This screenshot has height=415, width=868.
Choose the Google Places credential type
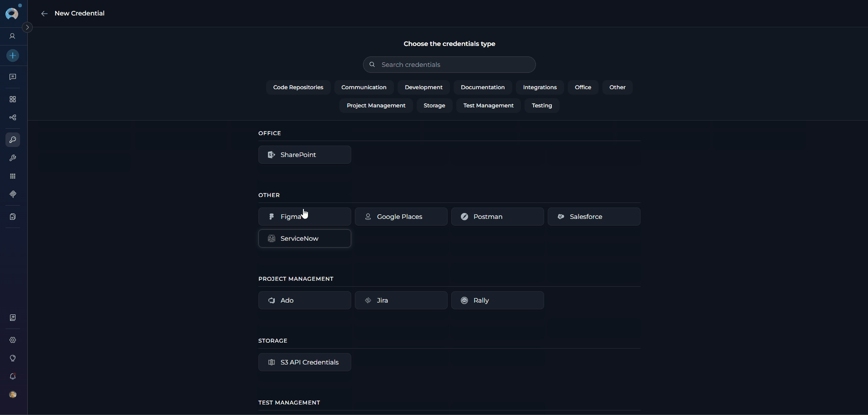tap(401, 217)
